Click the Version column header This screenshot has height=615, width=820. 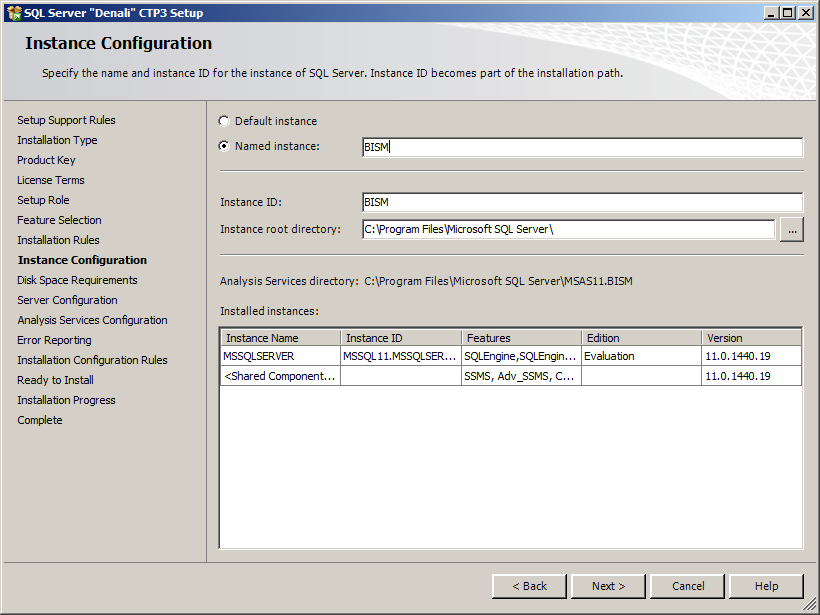pyautogui.click(x=751, y=338)
